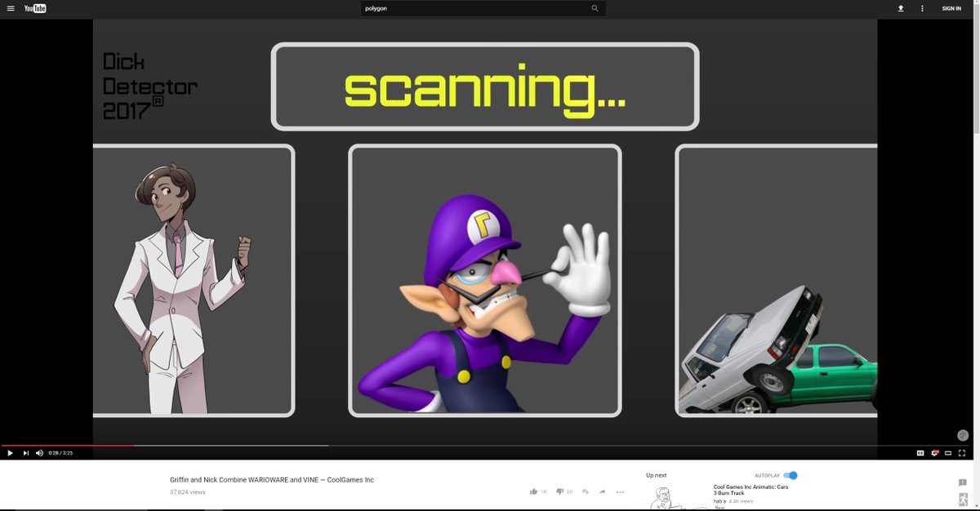980x511 pixels.
Task: Share the video using the arrow icon
Action: 603,491
